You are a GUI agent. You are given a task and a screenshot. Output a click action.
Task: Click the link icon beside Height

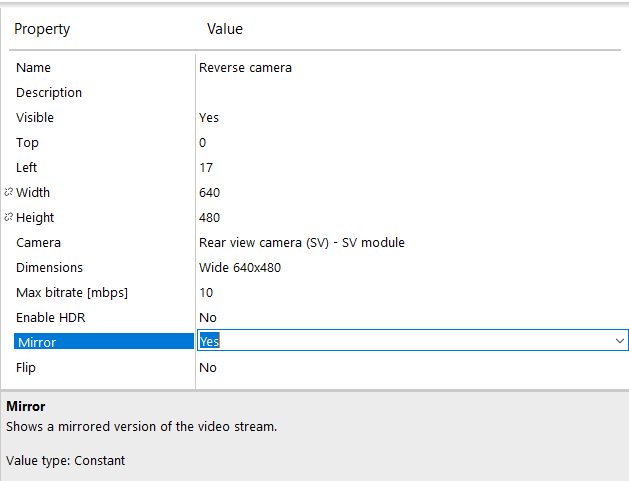click(8, 217)
